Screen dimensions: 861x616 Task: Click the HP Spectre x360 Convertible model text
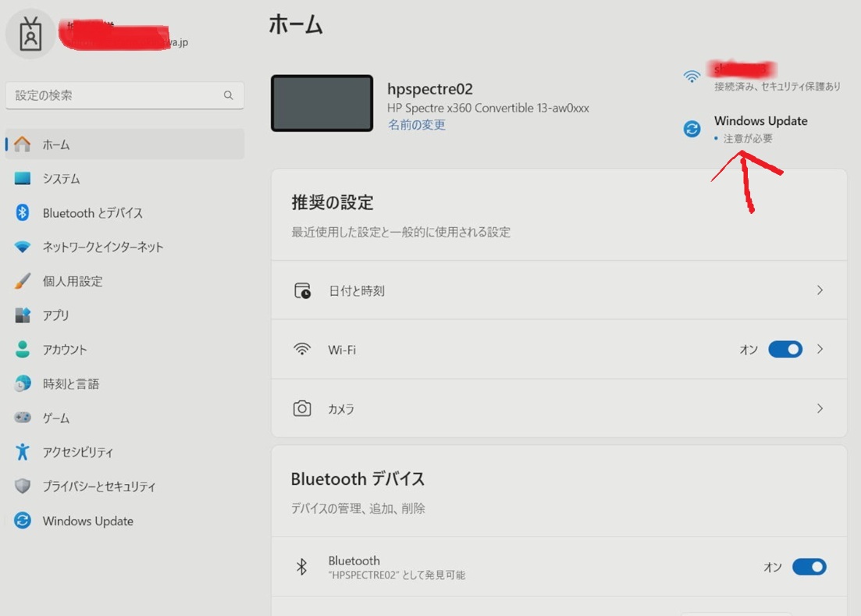(488, 108)
